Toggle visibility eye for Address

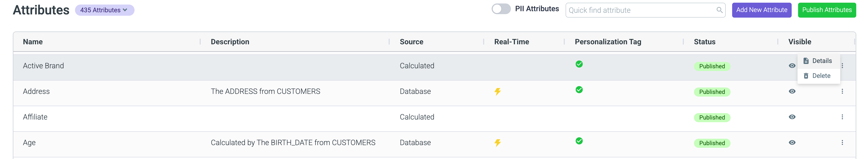click(792, 91)
